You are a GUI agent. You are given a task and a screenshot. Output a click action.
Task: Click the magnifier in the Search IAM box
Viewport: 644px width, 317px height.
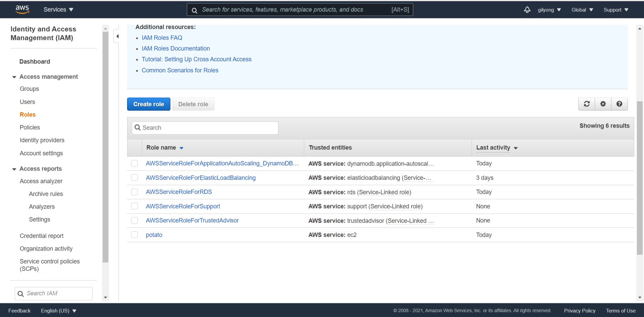20,294
